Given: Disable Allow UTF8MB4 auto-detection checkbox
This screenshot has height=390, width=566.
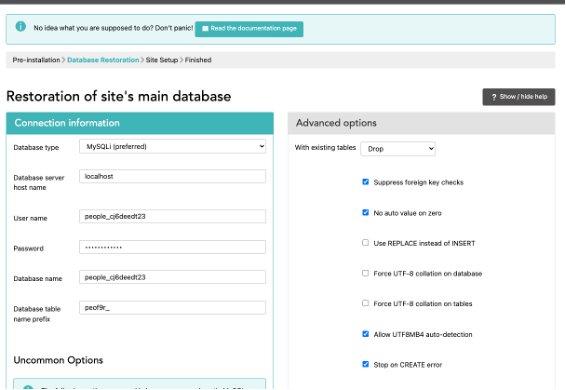Looking at the screenshot, I should pos(366,334).
